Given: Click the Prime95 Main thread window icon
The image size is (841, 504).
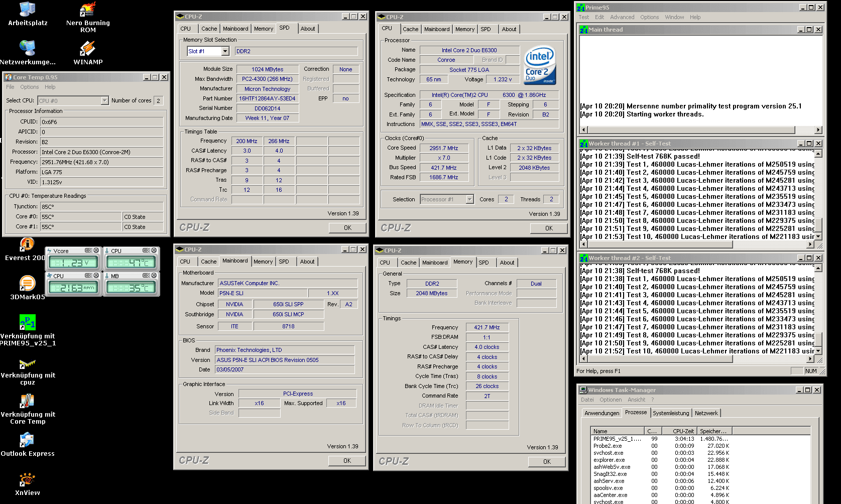Looking at the screenshot, I should coord(584,30).
